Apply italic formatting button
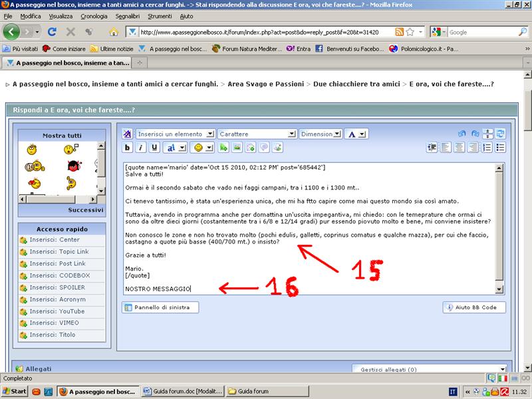This screenshot has height=399, width=532. [141, 148]
